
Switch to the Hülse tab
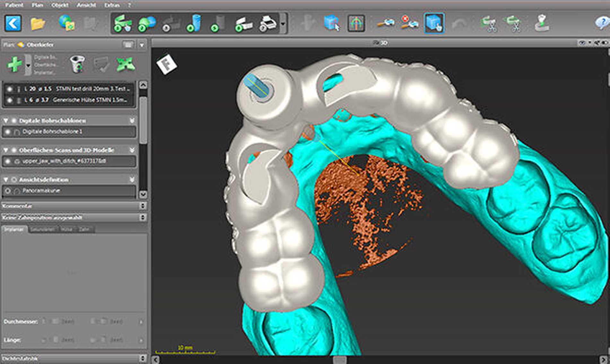coord(66,229)
